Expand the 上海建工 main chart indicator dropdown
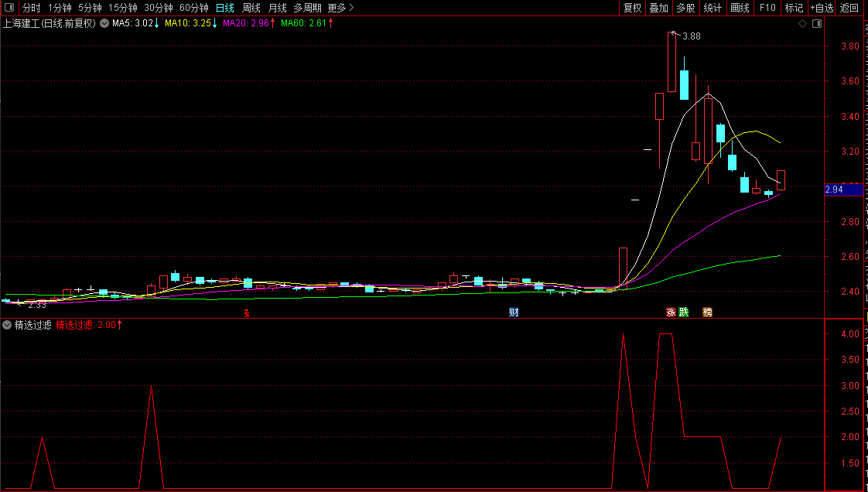This screenshot has width=868, height=492. click(104, 23)
